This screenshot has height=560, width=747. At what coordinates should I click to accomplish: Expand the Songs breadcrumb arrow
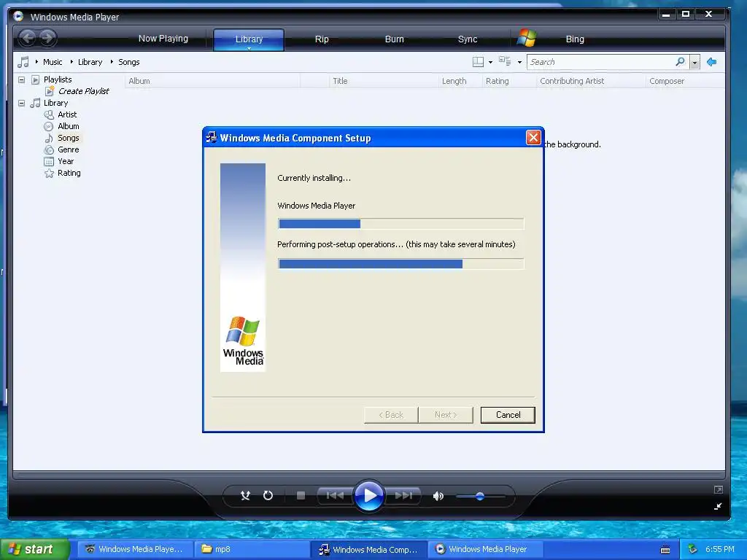112,62
